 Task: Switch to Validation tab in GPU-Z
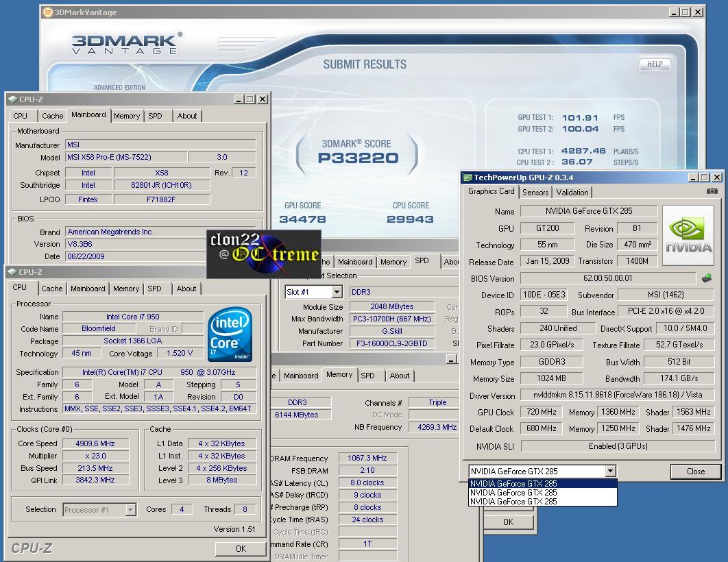(x=572, y=192)
